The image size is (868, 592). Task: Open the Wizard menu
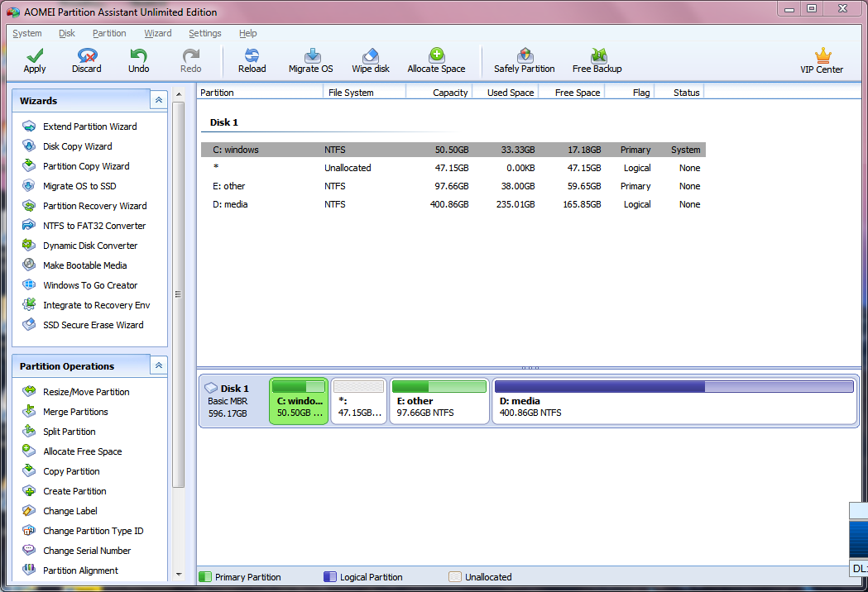coord(158,33)
